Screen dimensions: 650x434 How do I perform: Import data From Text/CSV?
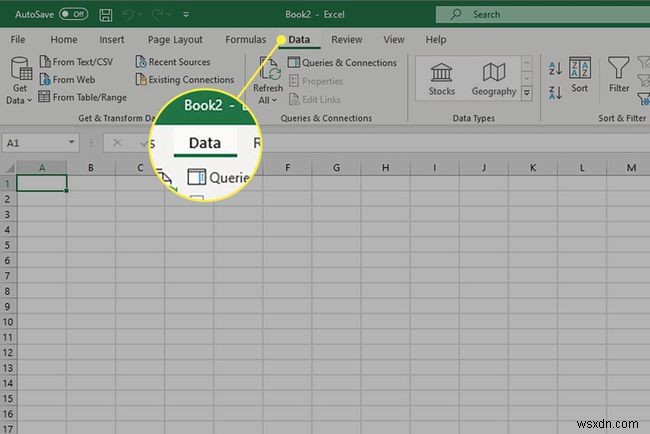76,62
